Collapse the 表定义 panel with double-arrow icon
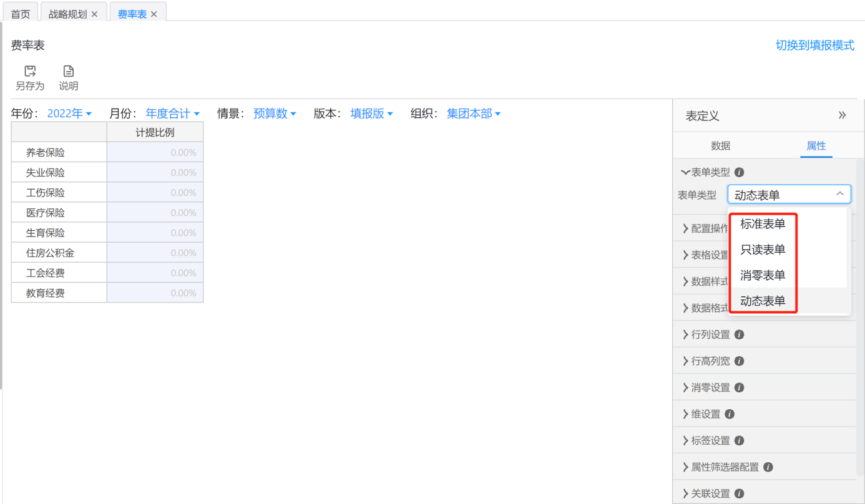Viewport: 865px width, 504px height. tap(842, 115)
